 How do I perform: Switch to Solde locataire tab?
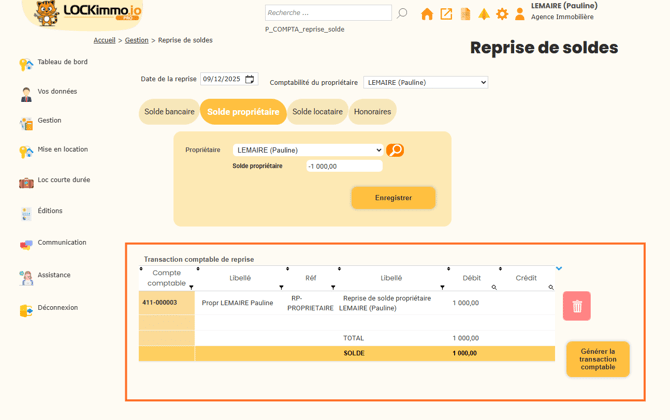317,112
